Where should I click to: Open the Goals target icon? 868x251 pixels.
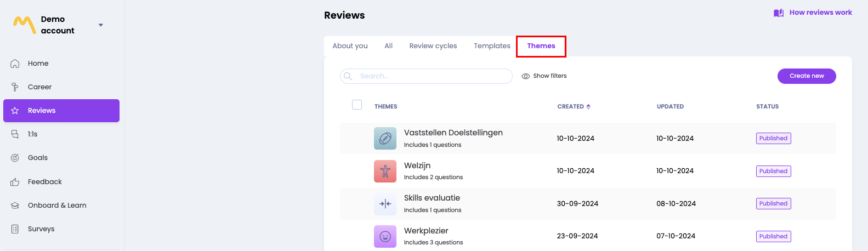coord(15,158)
